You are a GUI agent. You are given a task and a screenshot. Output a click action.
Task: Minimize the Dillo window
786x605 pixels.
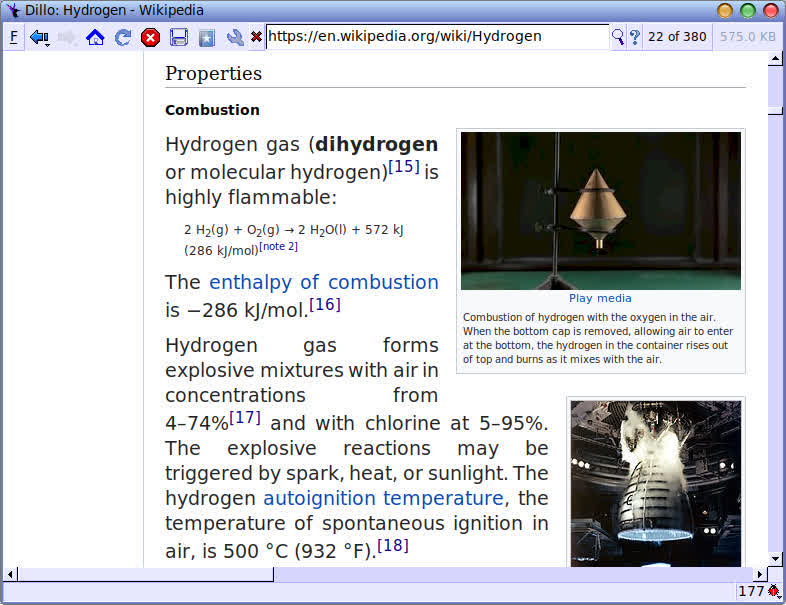click(724, 11)
